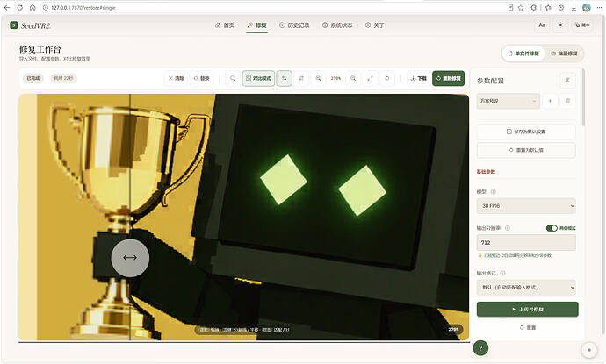Screen dimensions: 606x364
Task: Click the 重置 reset link below upload
Action: pyautogui.click(x=528, y=327)
